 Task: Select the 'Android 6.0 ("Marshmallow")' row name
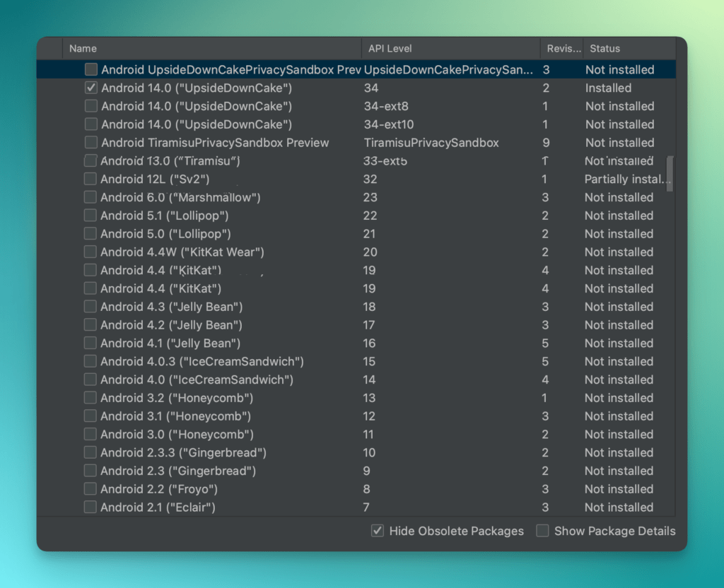180,198
